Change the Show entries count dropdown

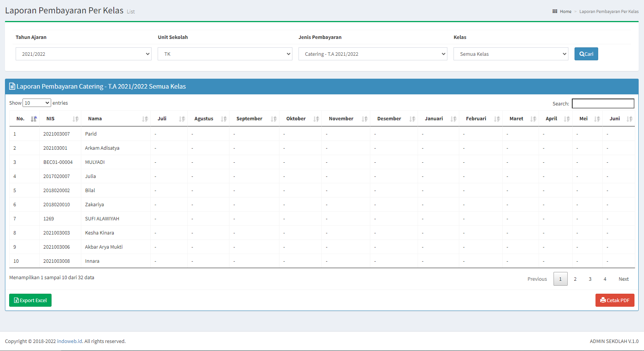37,103
